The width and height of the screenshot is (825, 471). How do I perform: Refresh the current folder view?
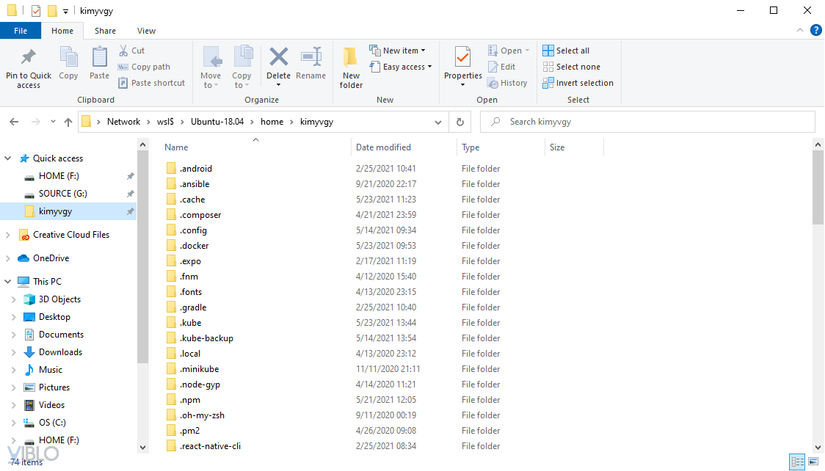click(460, 122)
